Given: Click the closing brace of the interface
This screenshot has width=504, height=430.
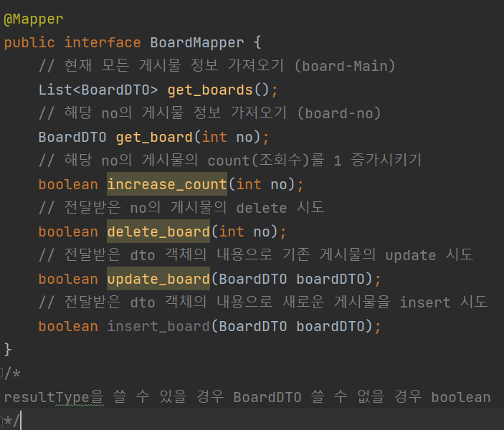Looking at the screenshot, I should [x=8, y=350].
